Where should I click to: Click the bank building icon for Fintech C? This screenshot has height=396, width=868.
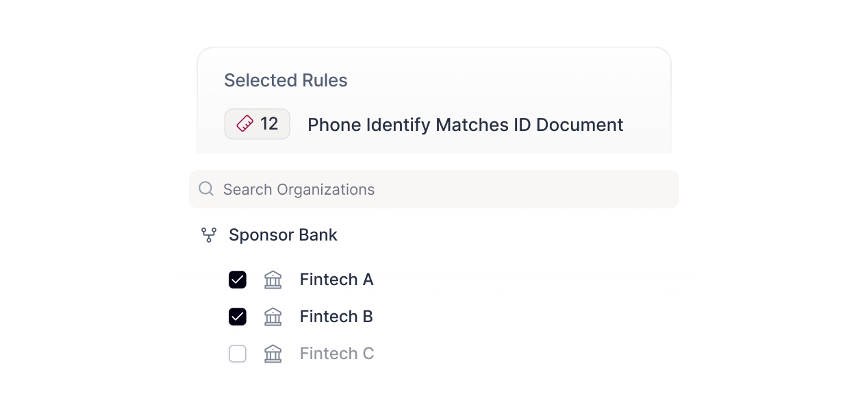[273, 354]
